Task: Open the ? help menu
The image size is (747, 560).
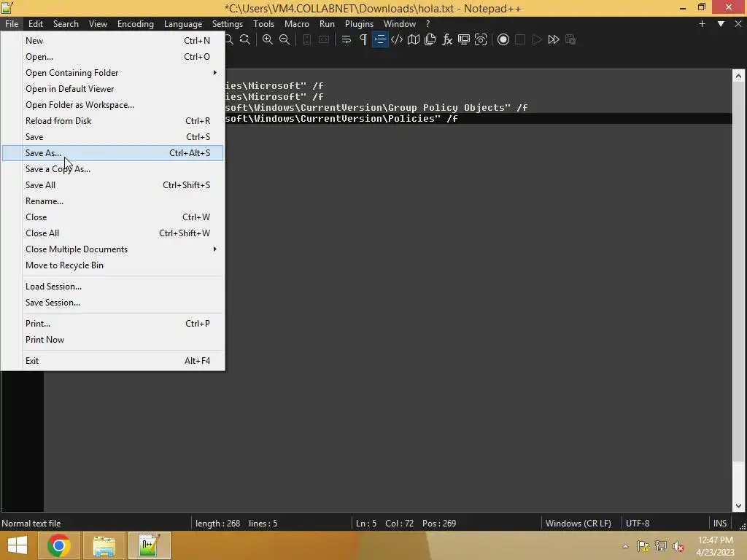Action: tap(427, 24)
